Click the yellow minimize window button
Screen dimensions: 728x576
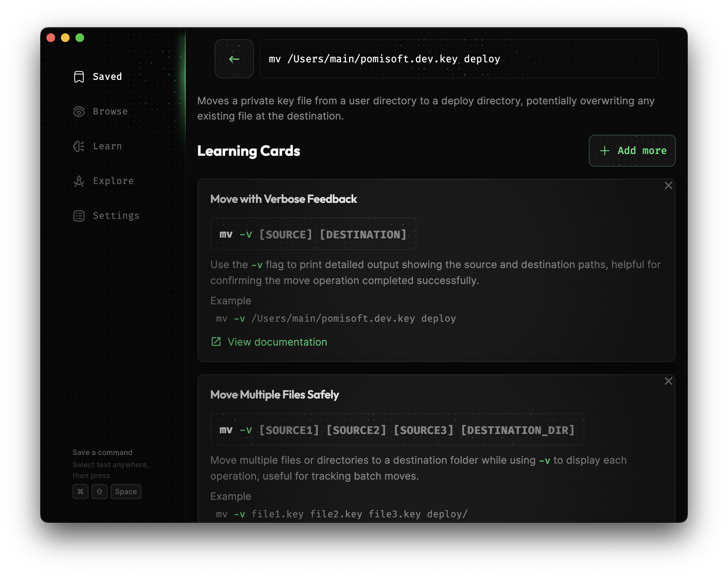pos(65,38)
